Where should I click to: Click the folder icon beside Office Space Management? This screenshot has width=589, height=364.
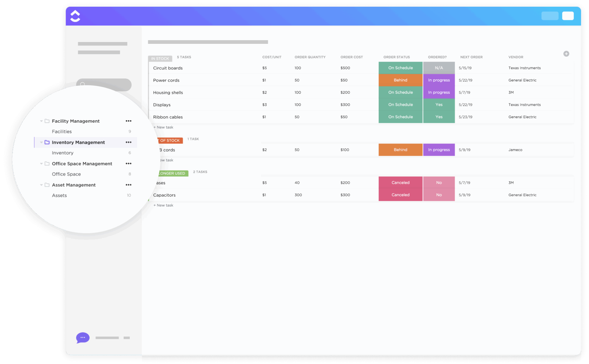(47, 163)
